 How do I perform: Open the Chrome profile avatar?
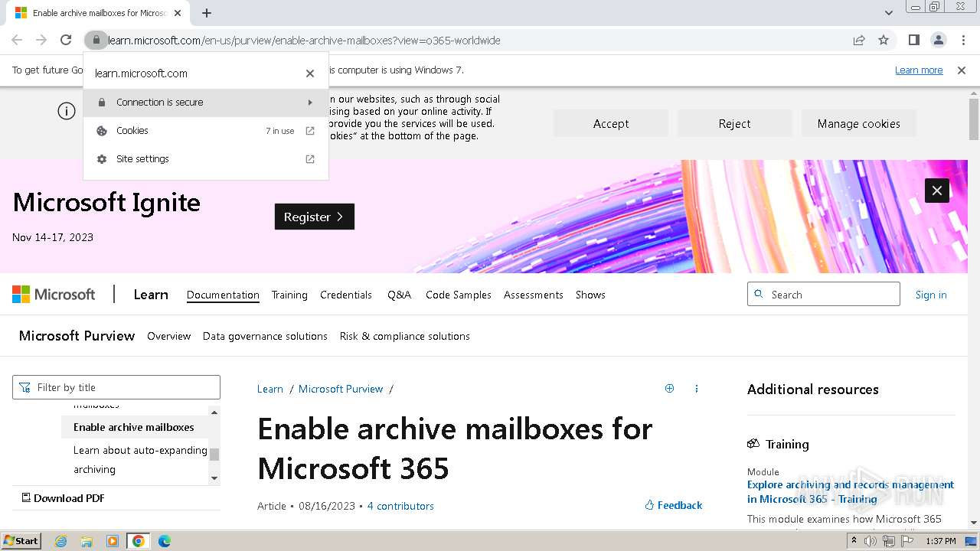point(938,40)
